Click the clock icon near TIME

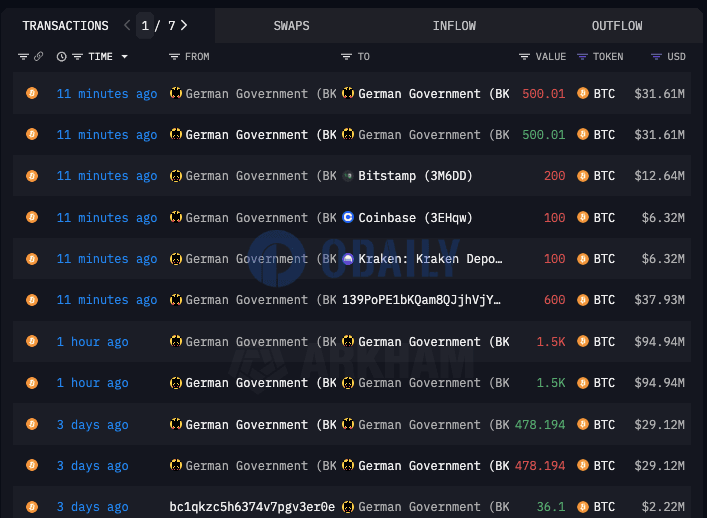coord(61,57)
